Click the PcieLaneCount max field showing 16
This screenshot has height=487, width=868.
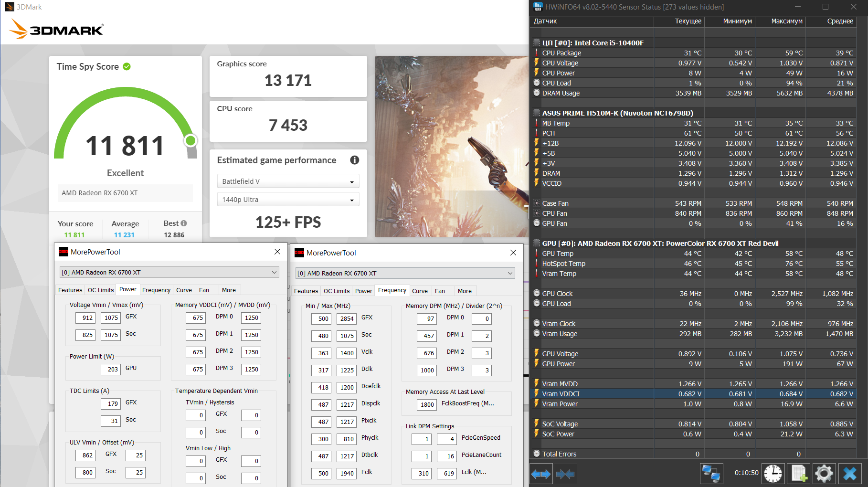click(x=447, y=456)
